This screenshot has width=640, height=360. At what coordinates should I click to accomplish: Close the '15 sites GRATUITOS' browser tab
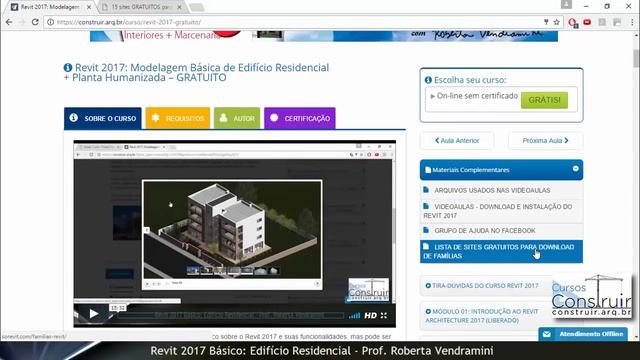(x=179, y=7)
